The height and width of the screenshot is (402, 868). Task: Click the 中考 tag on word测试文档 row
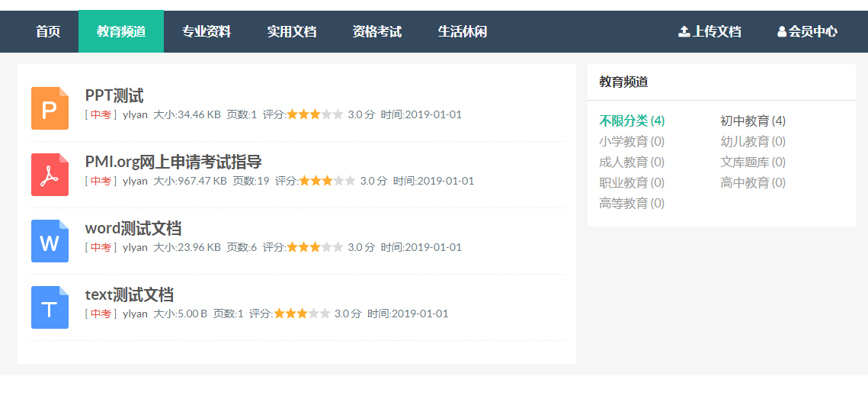pyautogui.click(x=101, y=247)
